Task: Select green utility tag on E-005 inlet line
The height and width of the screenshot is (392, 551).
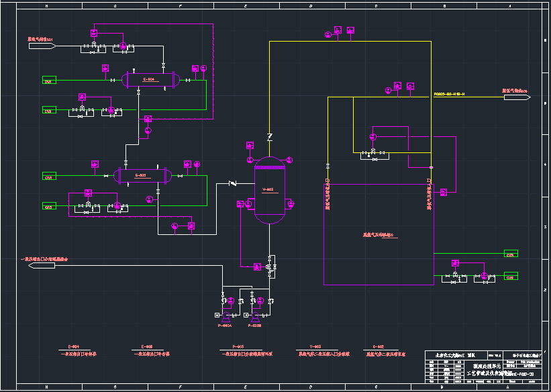Action: point(49,176)
